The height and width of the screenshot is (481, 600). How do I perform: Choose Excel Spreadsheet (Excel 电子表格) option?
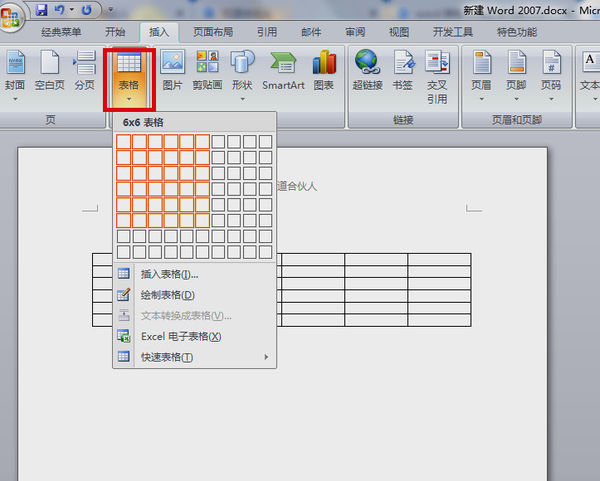tap(180, 337)
